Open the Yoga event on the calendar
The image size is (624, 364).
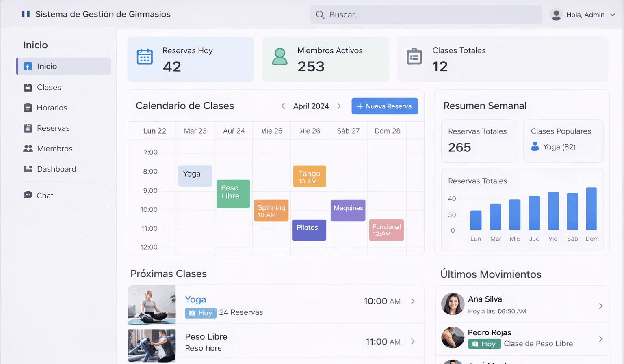pyautogui.click(x=195, y=176)
